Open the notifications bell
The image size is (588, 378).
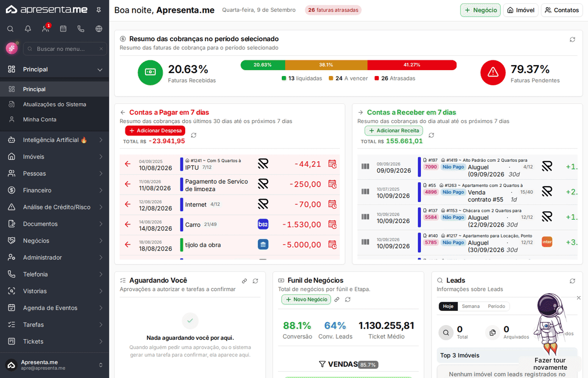click(28, 29)
